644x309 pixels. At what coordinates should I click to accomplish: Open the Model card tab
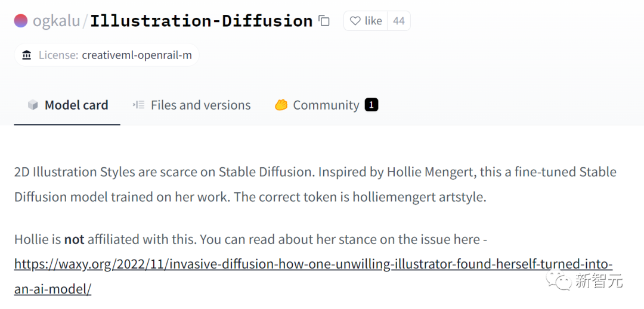[67, 105]
